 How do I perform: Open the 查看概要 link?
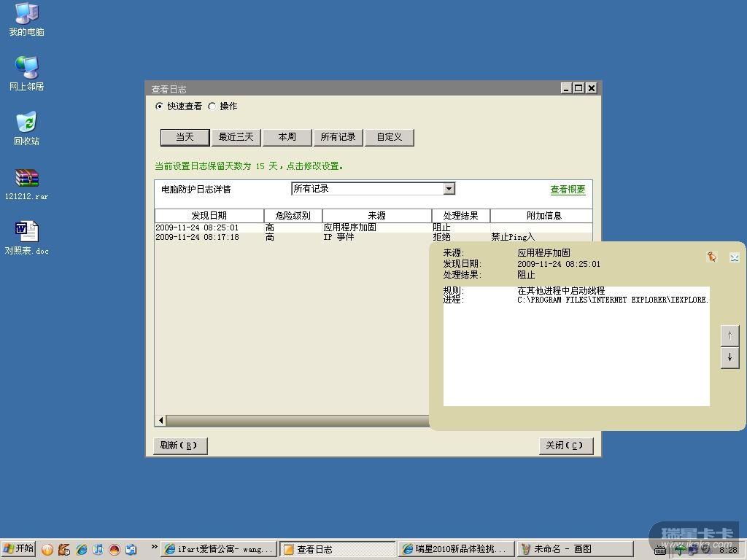point(568,190)
